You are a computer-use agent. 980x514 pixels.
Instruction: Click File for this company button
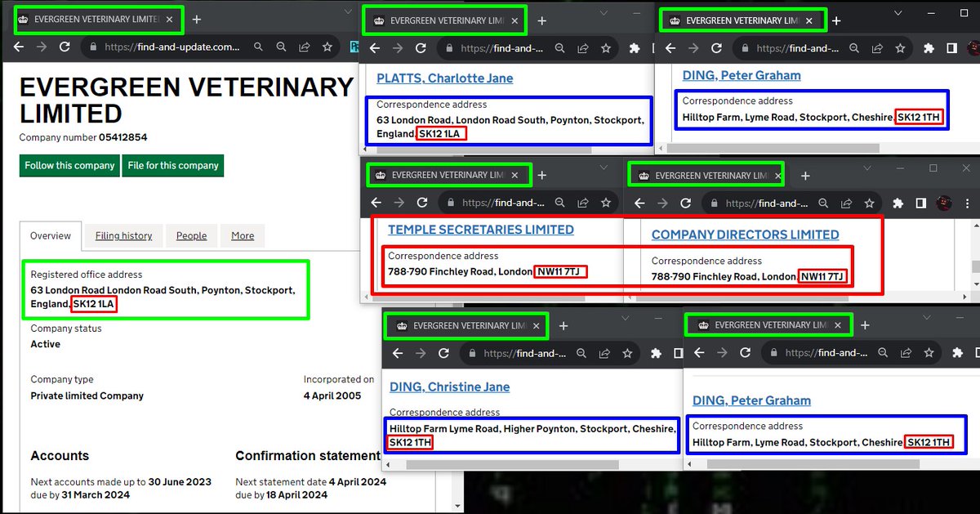(173, 165)
